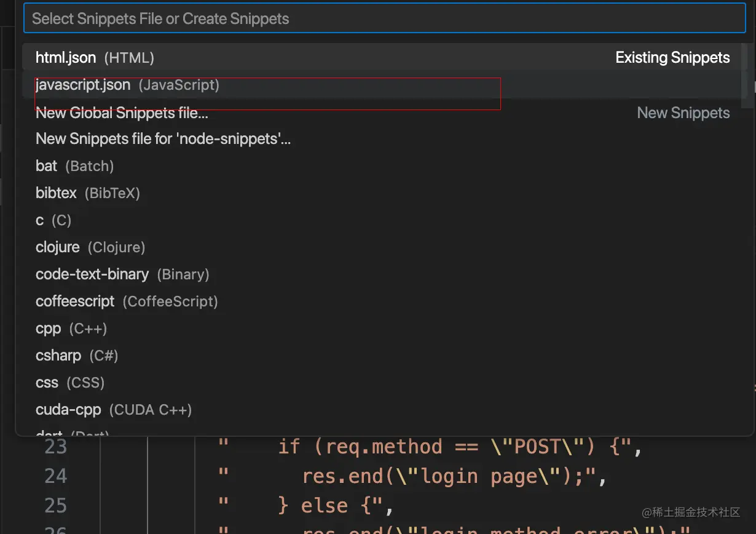Viewport: 756px width, 534px height.
Task: Click line number 25 in the gutter
Action: (x=55, y=506)
